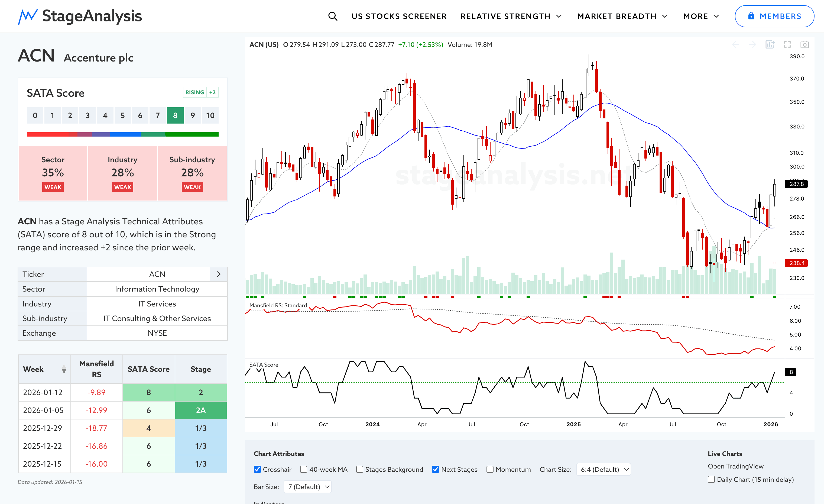Toggle fullscreen chart icon
The height and width of the screenshot is (504, 824).
[787, 44]
